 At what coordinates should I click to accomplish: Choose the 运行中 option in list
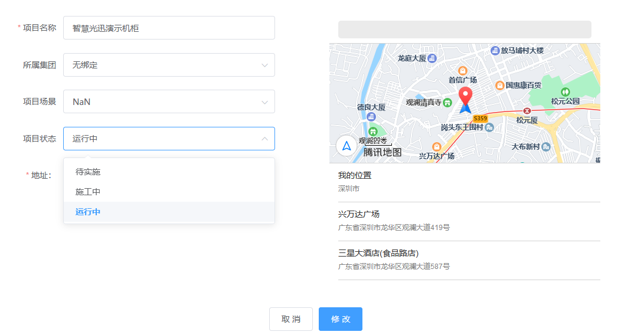click(88, 212)
